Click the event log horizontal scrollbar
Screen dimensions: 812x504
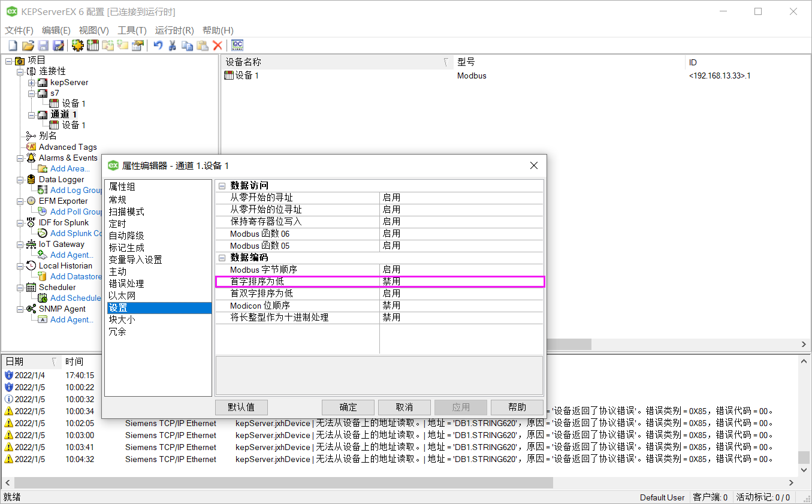coord(284,482)
